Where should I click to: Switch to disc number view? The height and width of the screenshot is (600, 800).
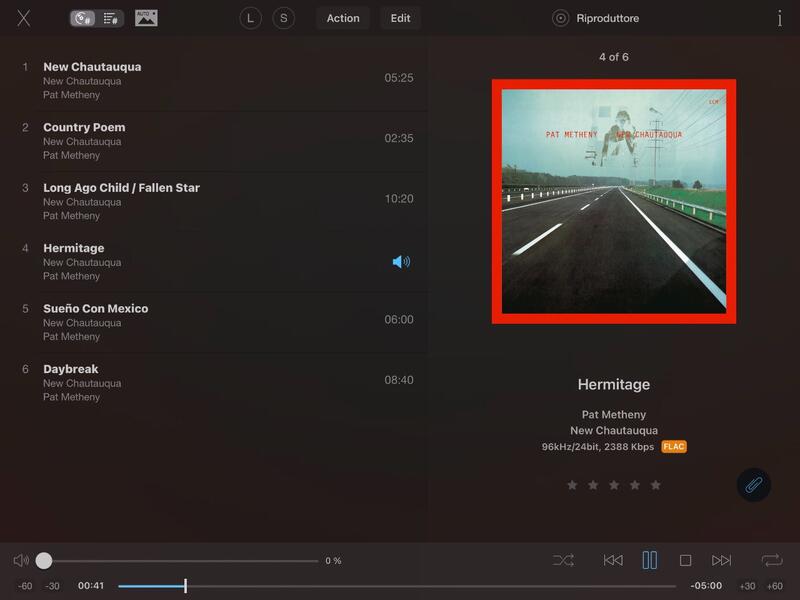coord(83,18)
